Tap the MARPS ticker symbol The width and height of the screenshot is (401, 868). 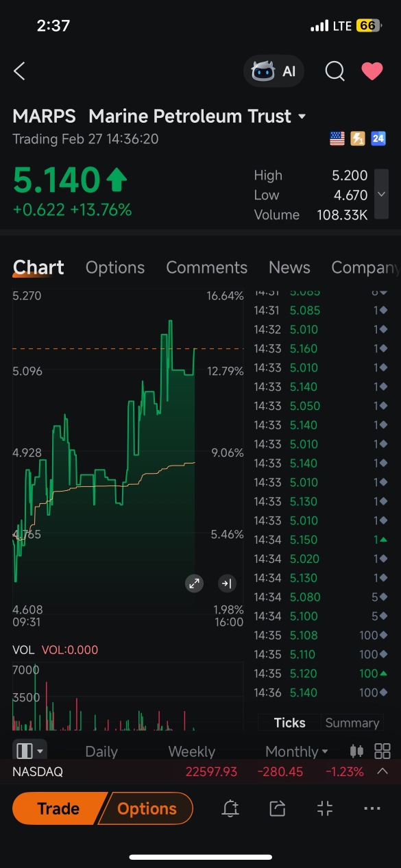(44, 117)
